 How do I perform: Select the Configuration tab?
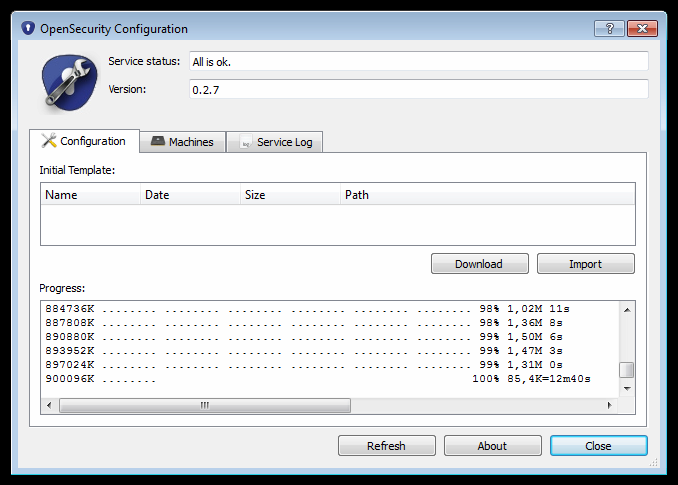(x=84, y=141)
